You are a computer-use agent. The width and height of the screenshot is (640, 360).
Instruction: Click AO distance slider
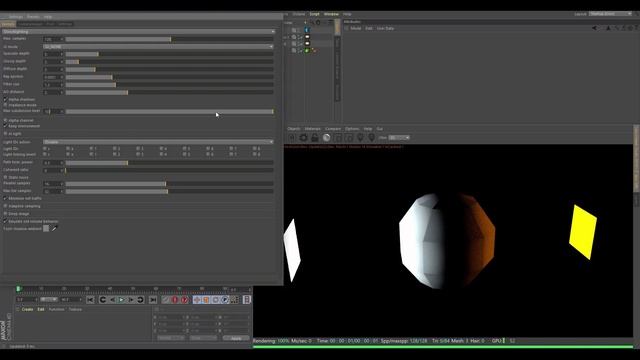tap(169, 93)
